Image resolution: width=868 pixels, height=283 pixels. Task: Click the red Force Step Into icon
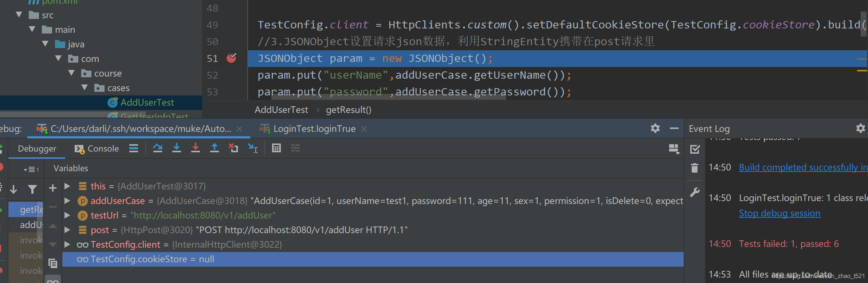196,148
